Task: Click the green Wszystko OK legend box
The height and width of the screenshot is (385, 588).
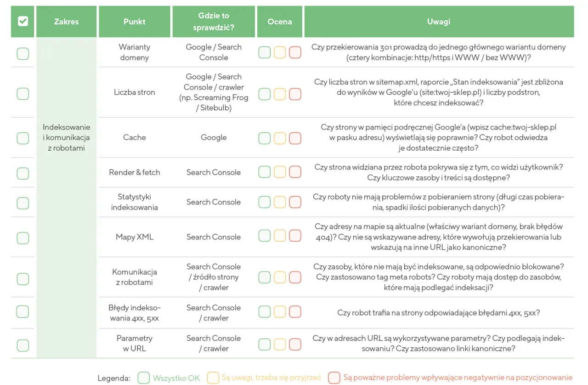Action: click(x=144, y=378)
